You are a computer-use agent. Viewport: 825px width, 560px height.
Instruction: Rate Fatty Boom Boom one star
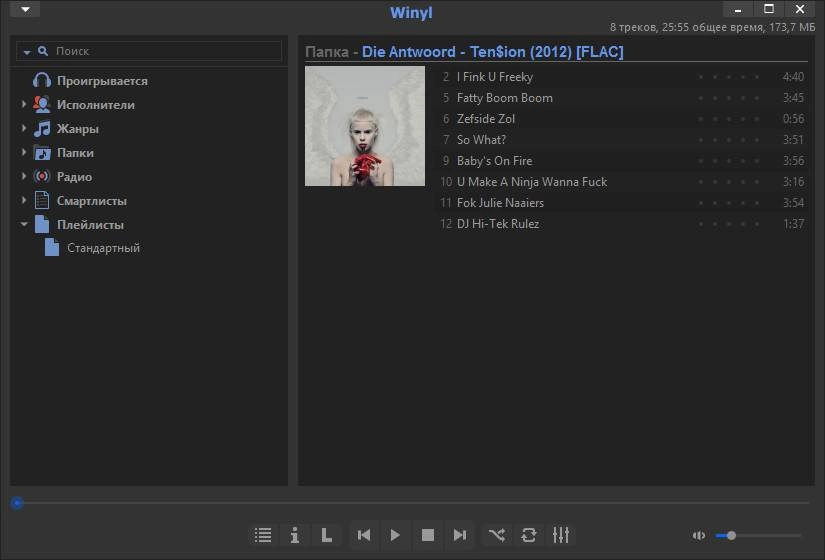click(x=701, y=98)
